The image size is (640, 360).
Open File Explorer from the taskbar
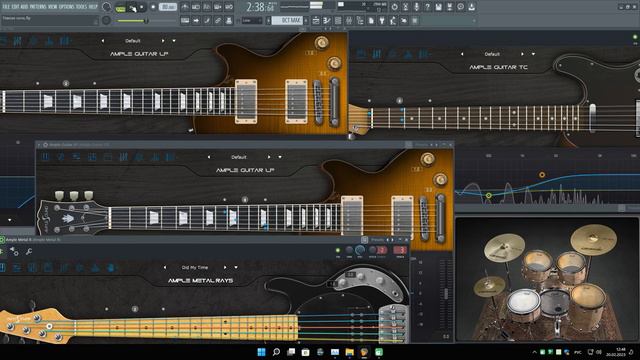(x=349, y=352)
